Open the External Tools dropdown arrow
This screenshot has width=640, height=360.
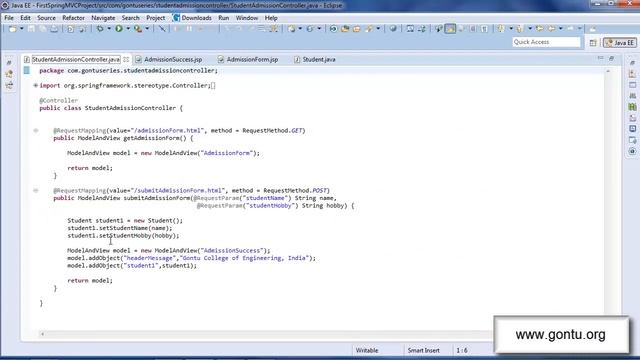(x=147, y=29)
